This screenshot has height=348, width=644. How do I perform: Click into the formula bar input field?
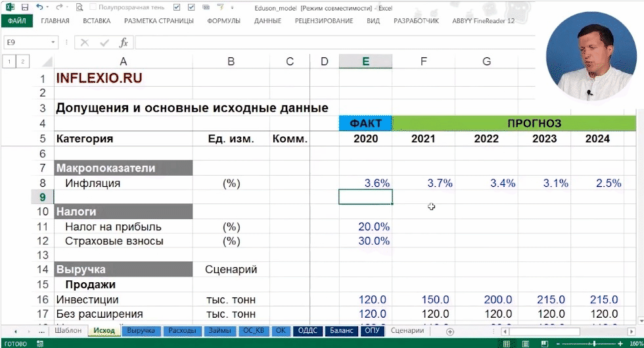click(334, 42)
